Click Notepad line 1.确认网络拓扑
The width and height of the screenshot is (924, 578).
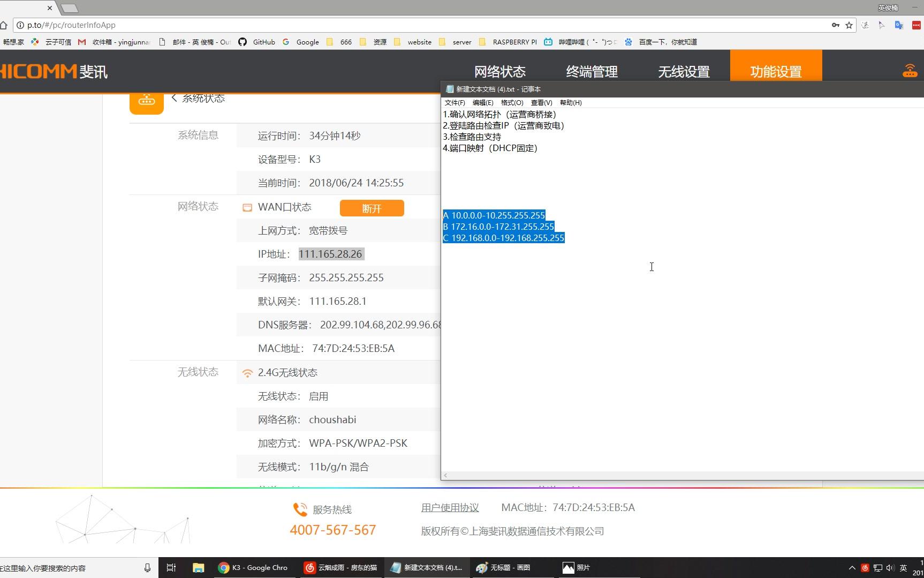tap(499, 114)
